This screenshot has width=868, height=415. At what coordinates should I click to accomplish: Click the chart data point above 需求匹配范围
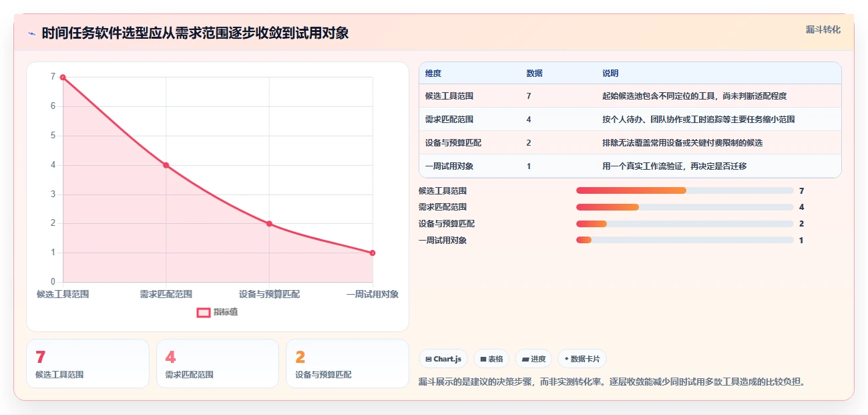click(166, 165)
